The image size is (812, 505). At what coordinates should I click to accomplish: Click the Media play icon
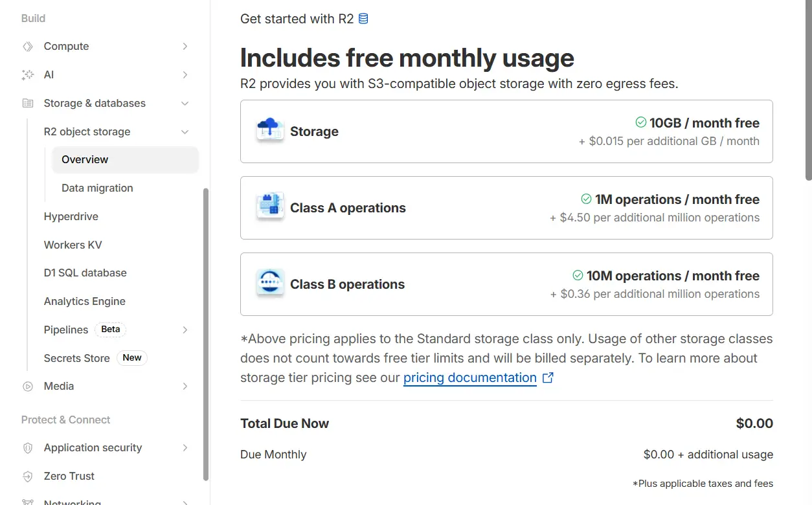click(27, 387)
